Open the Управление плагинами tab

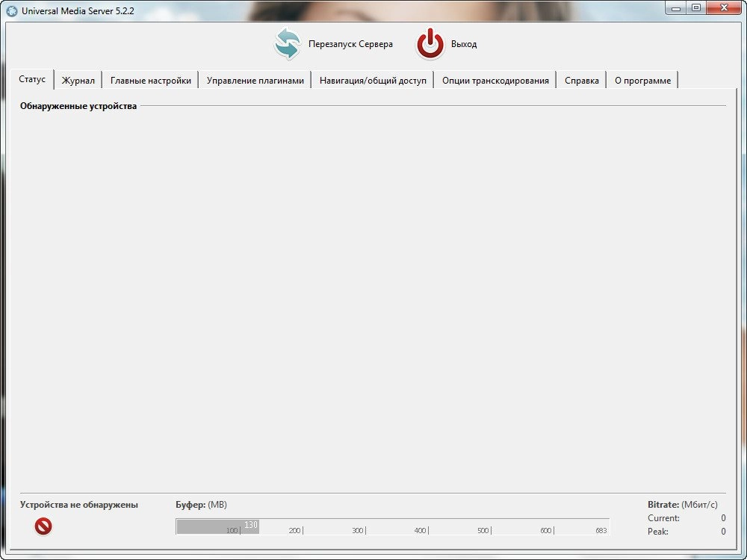[255, 81]
